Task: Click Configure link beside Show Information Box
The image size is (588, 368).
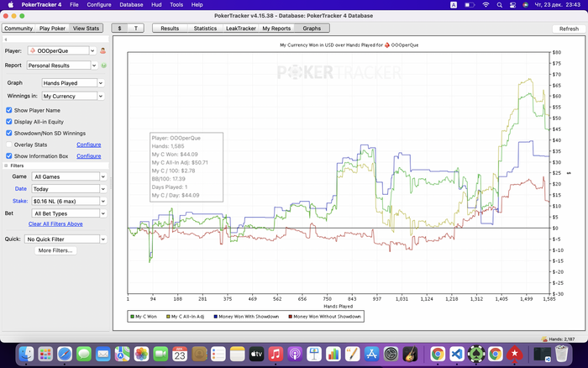Action: 88,155
